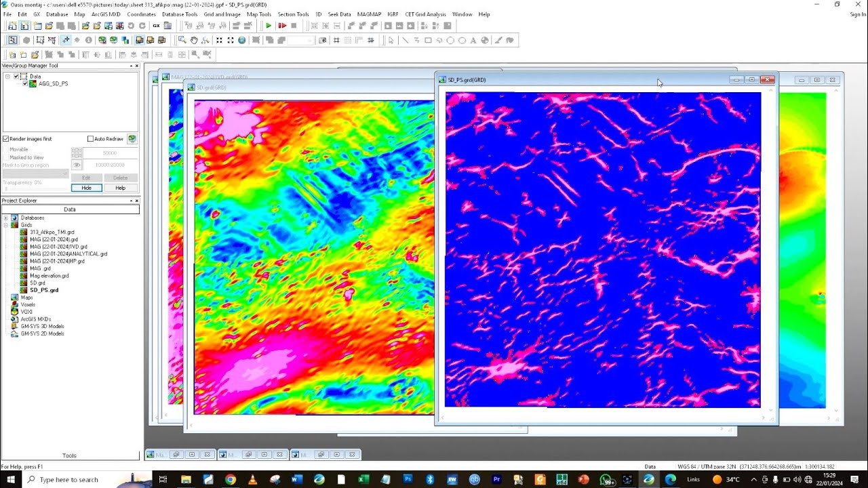This screenshot has height=488, width=868.
Task: Open File Explorer from the taskbar
Action: [186, 479]
